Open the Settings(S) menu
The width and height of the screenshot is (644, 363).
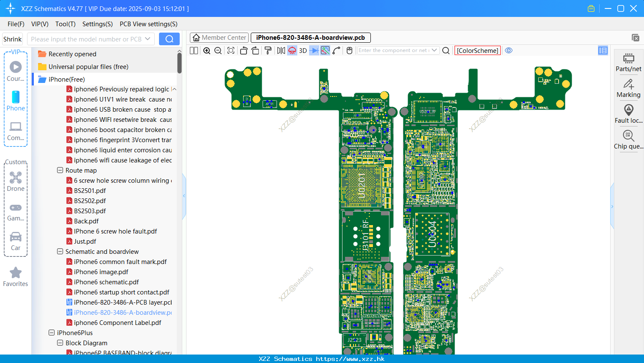98,24
